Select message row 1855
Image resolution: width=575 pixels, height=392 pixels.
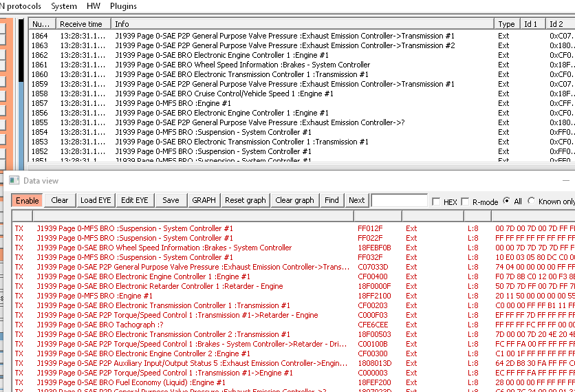tap(302, 122)
